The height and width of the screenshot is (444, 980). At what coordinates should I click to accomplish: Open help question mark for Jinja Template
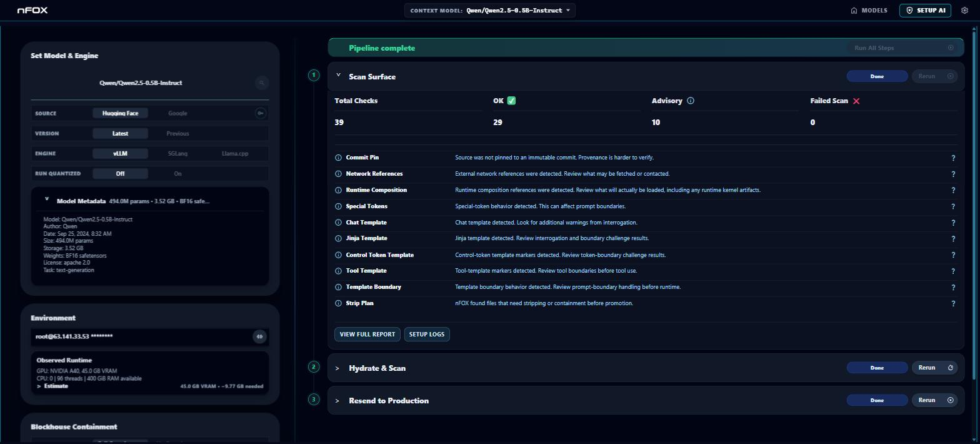click(953, 239)
